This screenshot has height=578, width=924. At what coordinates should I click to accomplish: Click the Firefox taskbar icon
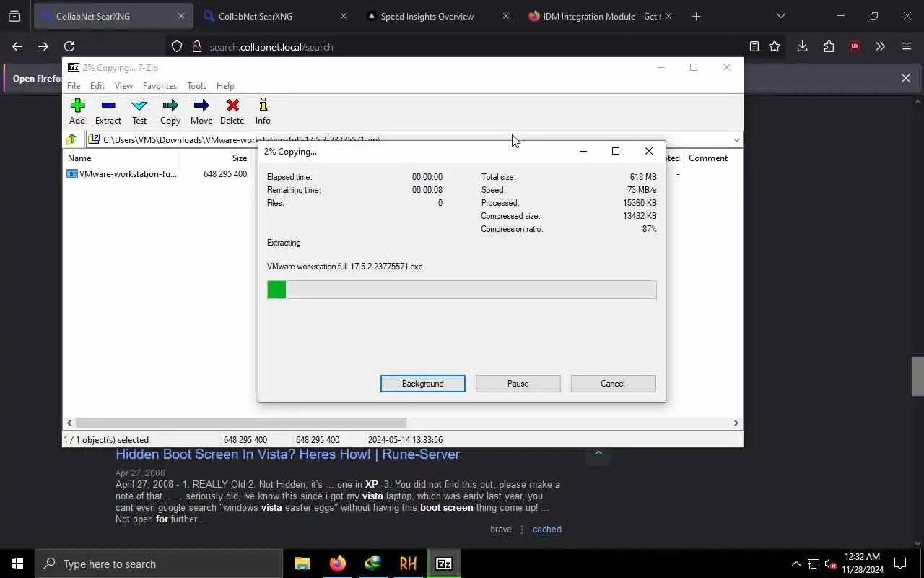pyautogui.click(x=337, y=564)
